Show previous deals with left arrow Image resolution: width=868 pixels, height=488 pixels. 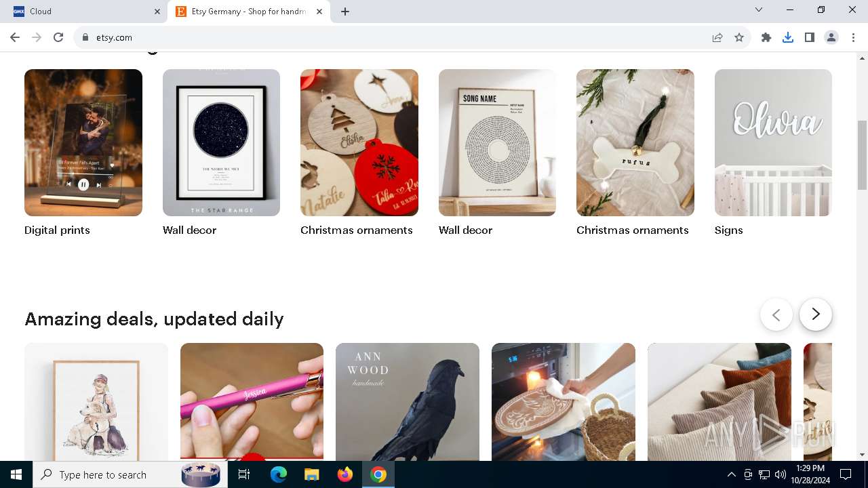click(776, 314)
